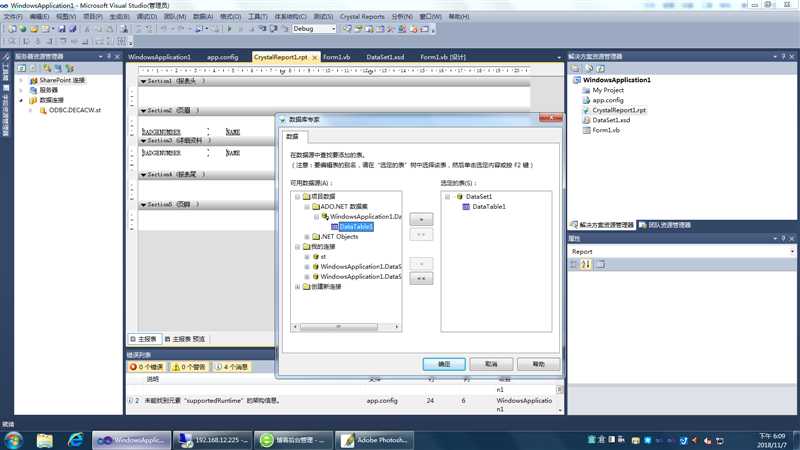Click Connect to Database icon in Server Explorer
800x450 pixels.
coord(47,68)
